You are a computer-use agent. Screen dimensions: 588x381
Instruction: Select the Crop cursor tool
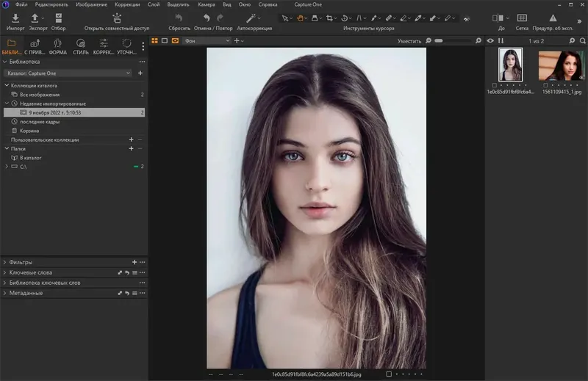point(330,18)
